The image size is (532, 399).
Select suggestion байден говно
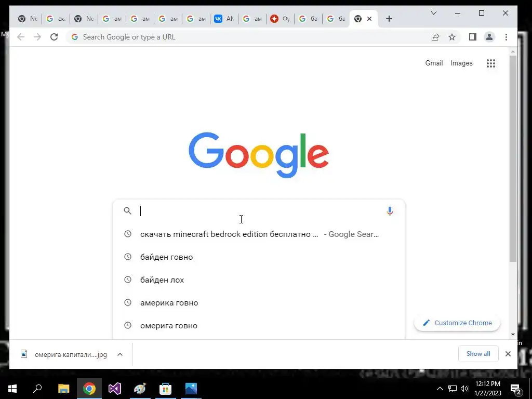tap(259, 257)
